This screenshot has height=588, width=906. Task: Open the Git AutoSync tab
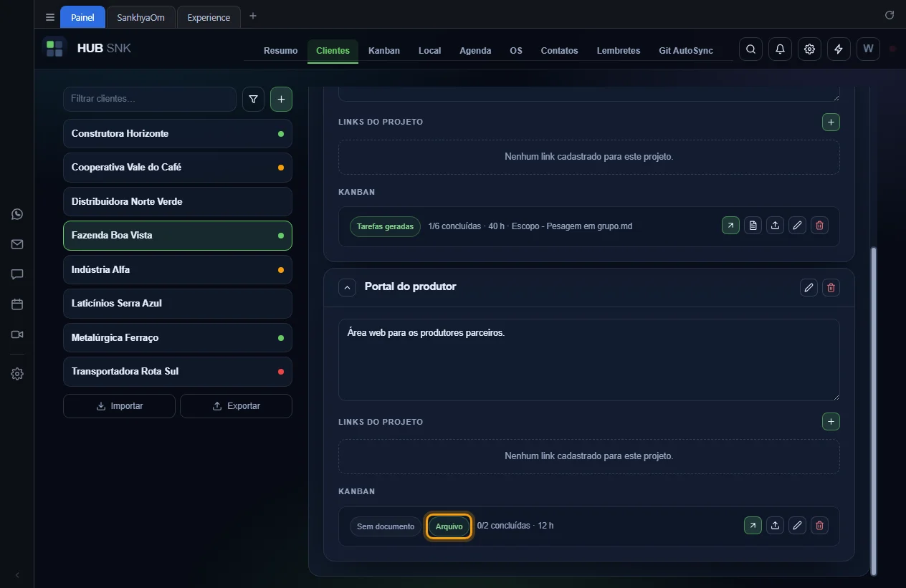coord(686,51)
